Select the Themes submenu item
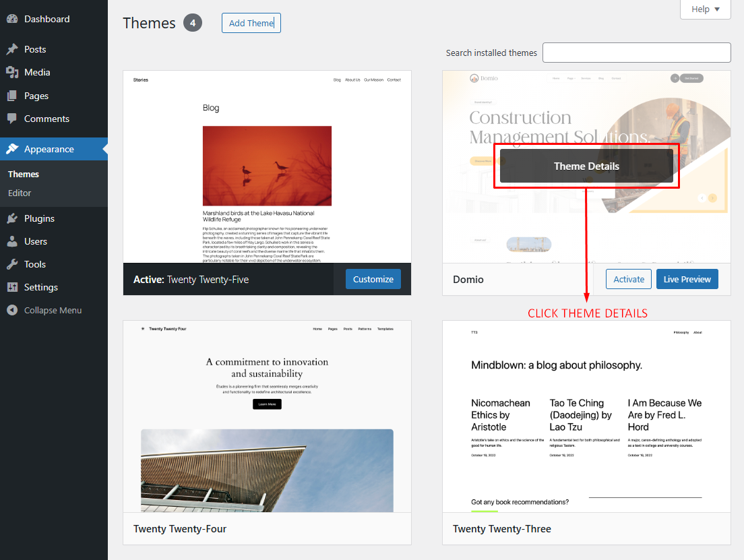 click(24, 174)
